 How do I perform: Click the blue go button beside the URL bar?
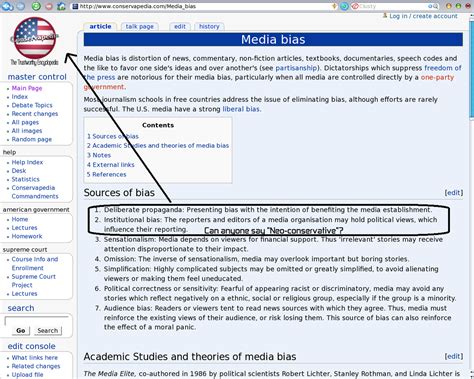click(x=344, y=6)
